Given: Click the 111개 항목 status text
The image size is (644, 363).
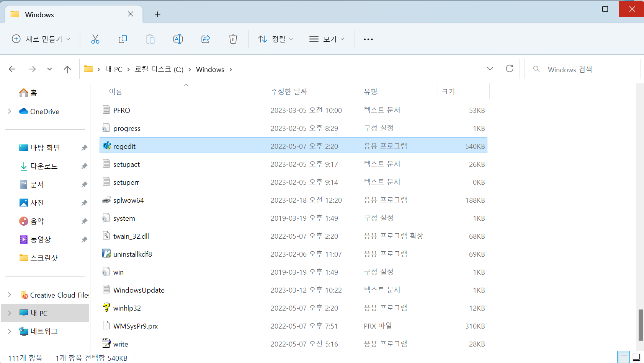Looking at the screenshot, I should 25,358.
